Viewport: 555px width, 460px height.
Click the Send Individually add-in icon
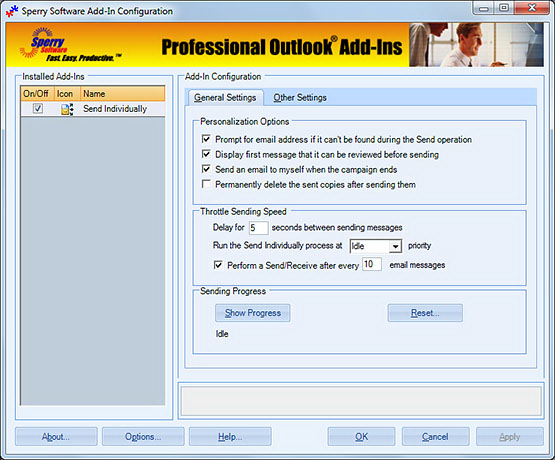point(67,109)
